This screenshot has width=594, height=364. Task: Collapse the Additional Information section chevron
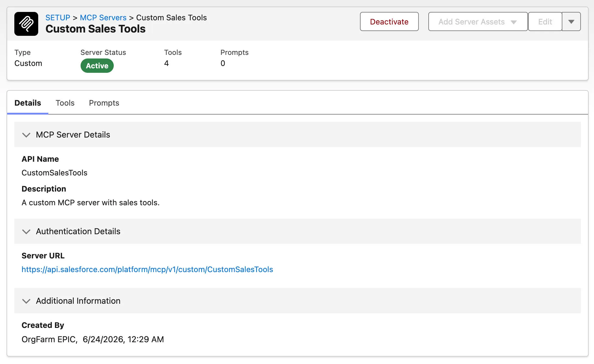pos(26,301)
